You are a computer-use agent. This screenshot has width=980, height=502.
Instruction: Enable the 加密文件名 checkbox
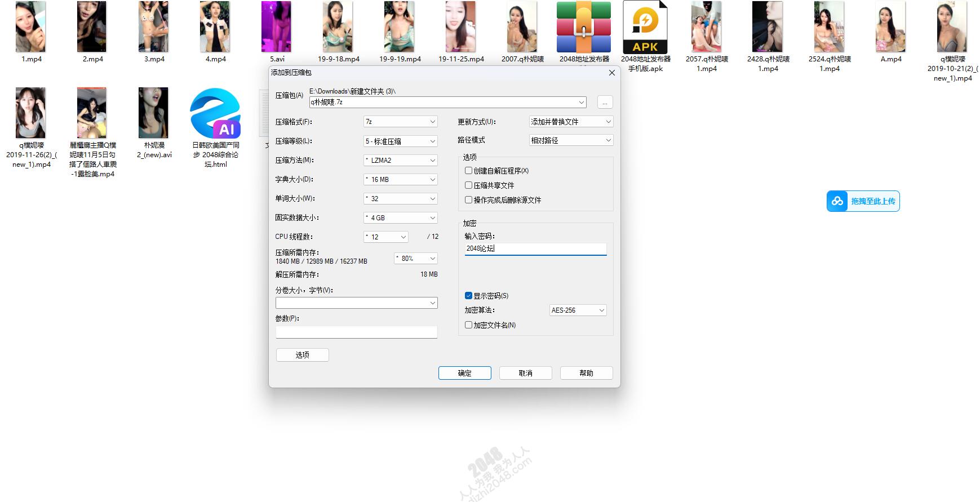pyautogui.click(x=468, y=325)
